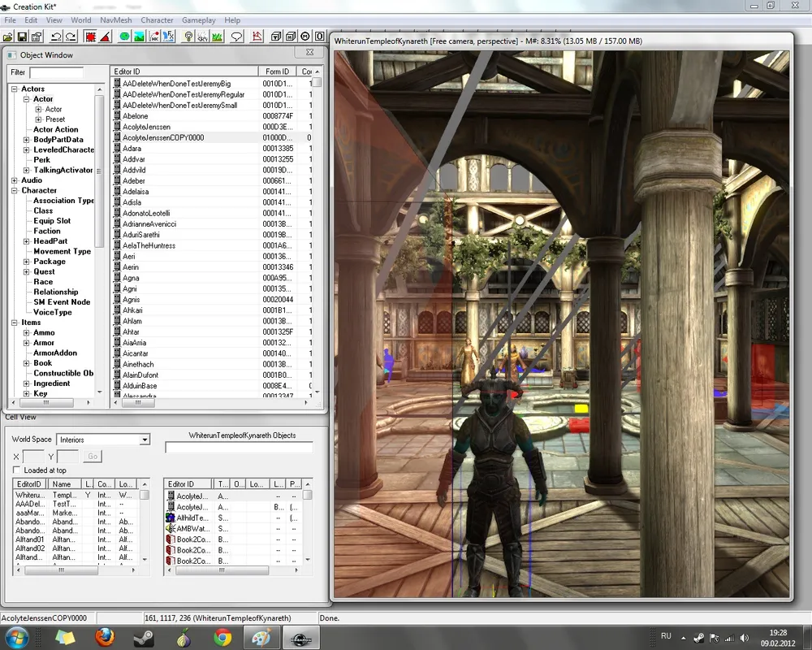The image size is (812, 650).
Task: Click the Object Window Filter text field
Action: (56, 72)
